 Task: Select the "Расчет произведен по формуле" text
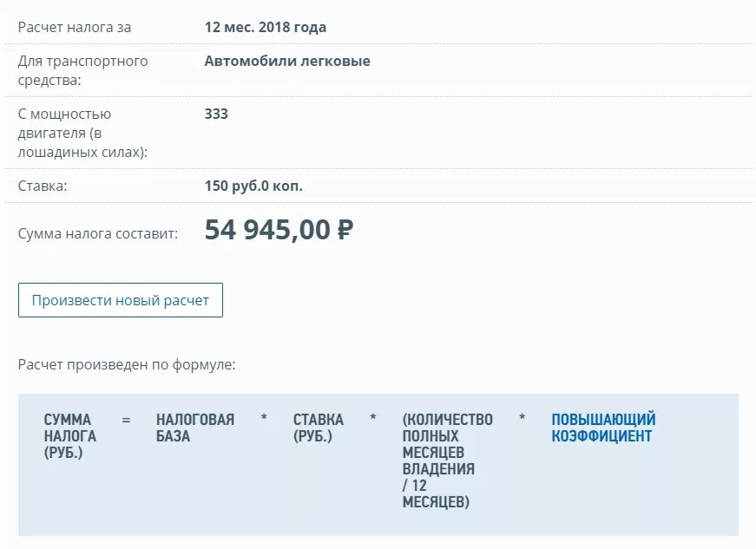click(127, 364)
